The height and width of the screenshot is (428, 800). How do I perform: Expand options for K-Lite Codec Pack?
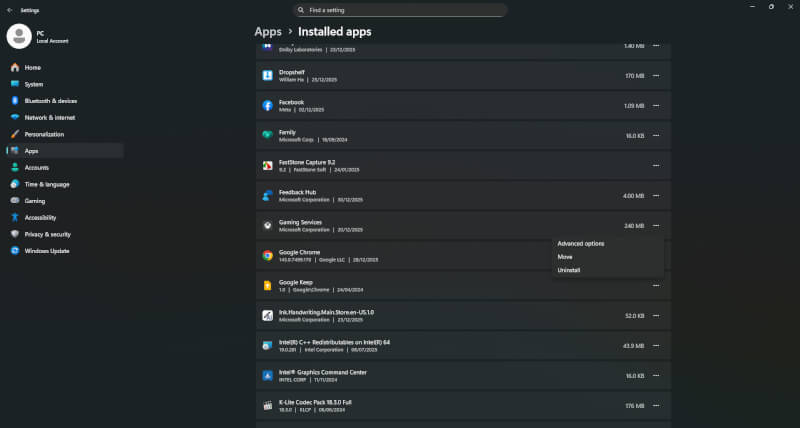pos(656,405)
